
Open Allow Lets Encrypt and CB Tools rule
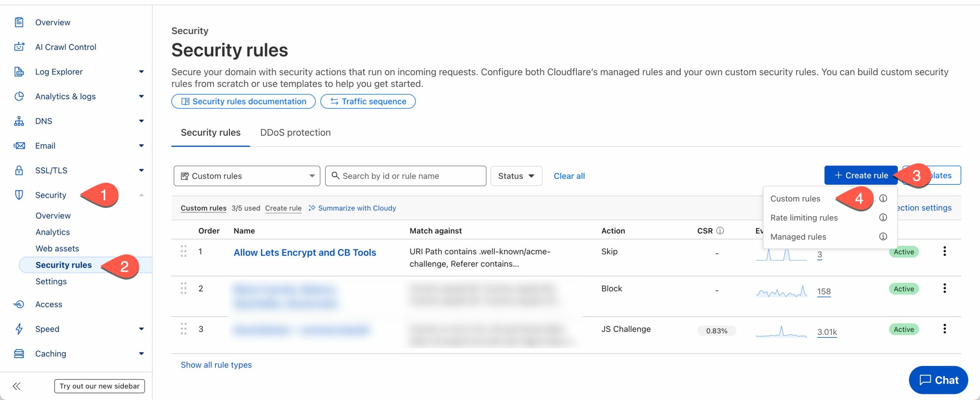[305, 252]
